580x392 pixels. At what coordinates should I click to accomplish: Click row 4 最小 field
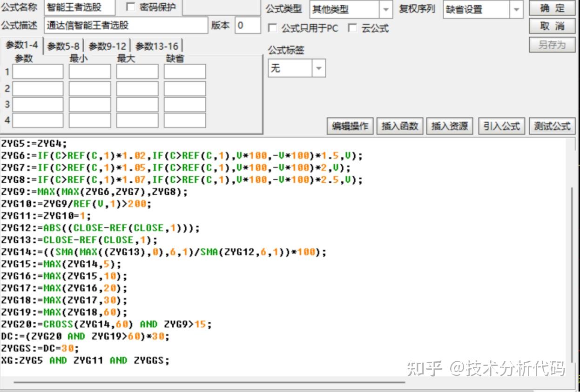click(x=90, y=120)
